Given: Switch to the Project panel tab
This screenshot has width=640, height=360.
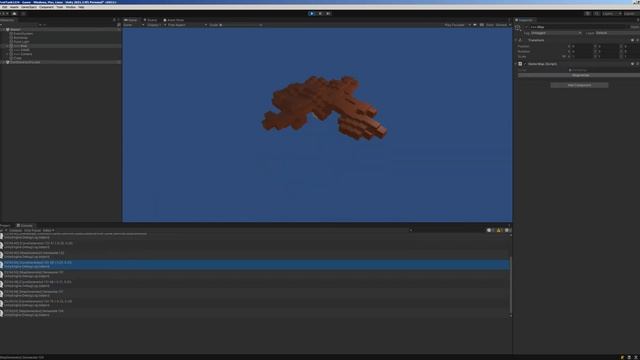Looking at the screenshot, I should pyautogui.click(x=5, y=225).
